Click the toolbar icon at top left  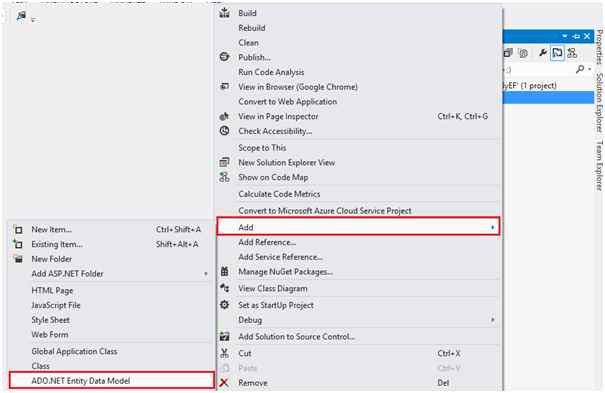pyautogui.click(x=21, y=16)
